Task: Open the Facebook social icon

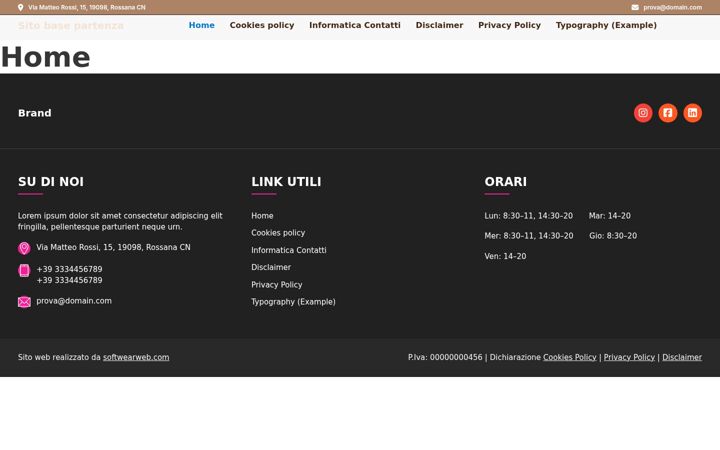Action: point(668,113)
